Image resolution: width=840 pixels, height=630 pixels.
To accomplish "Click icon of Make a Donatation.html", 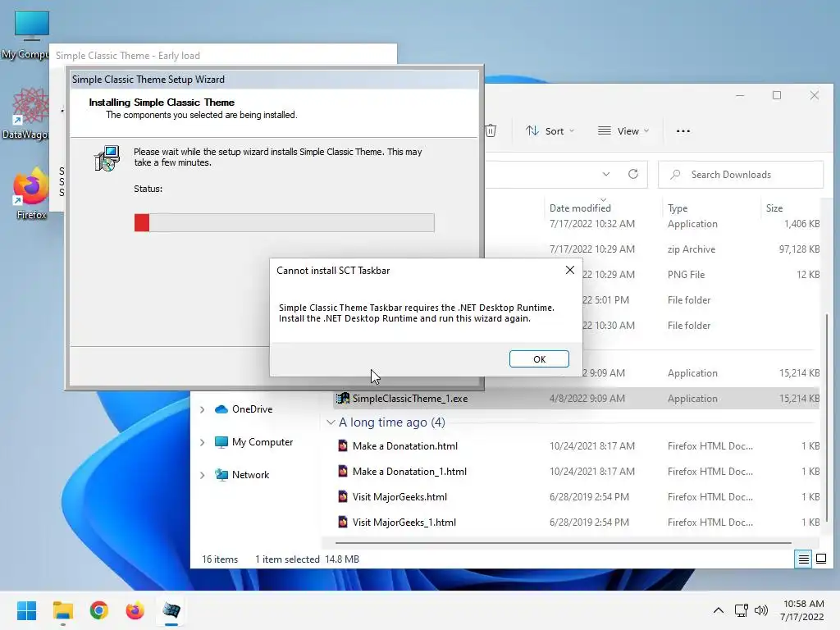I will click(342, 445).
